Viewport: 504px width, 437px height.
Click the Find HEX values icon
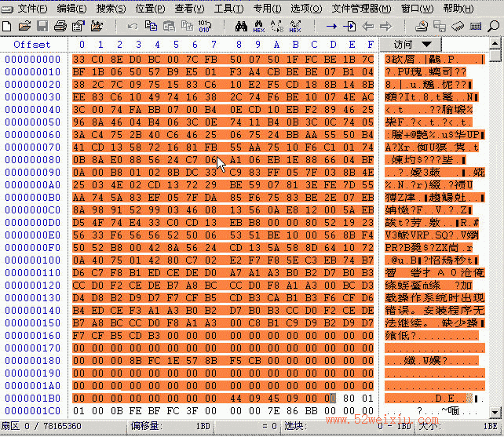pos(259,27)
